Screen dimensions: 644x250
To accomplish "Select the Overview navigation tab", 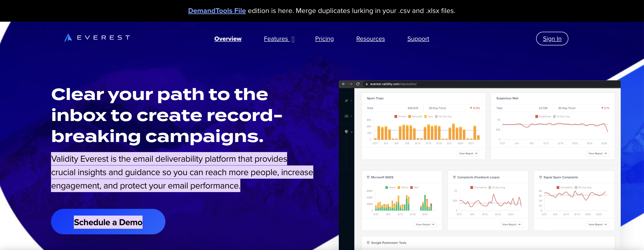I will tap(228, 39).
